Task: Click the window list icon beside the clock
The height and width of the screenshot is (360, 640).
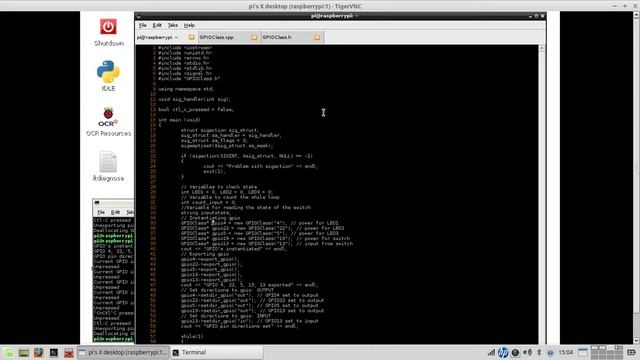Action: tap(583, 352)
